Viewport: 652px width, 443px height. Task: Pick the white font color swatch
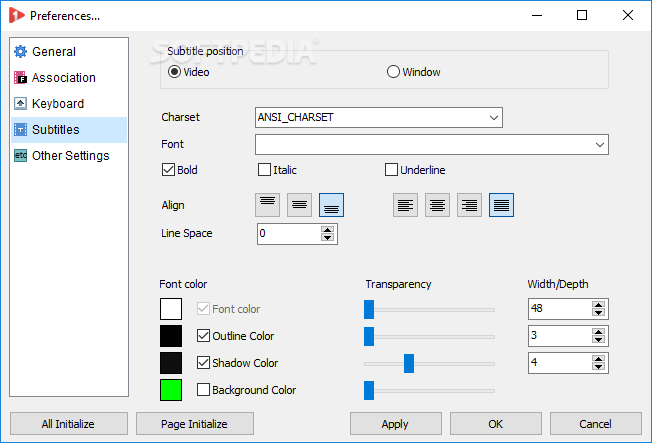171,309
